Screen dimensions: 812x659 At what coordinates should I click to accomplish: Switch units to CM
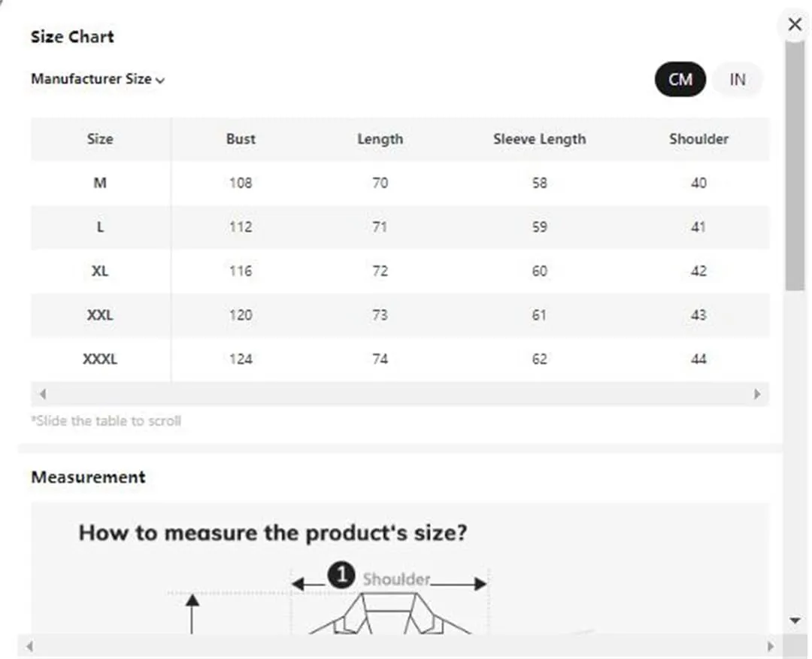click(x=680, y=79)
